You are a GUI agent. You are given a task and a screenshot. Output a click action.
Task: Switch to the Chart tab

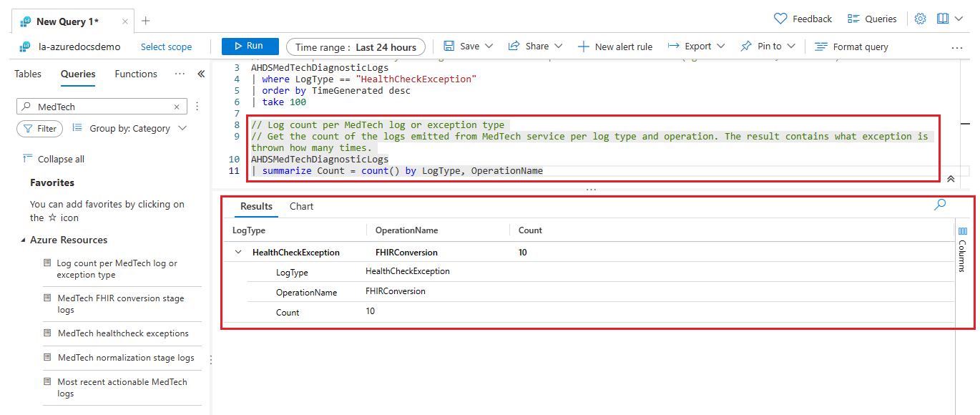tap(301, 207)
